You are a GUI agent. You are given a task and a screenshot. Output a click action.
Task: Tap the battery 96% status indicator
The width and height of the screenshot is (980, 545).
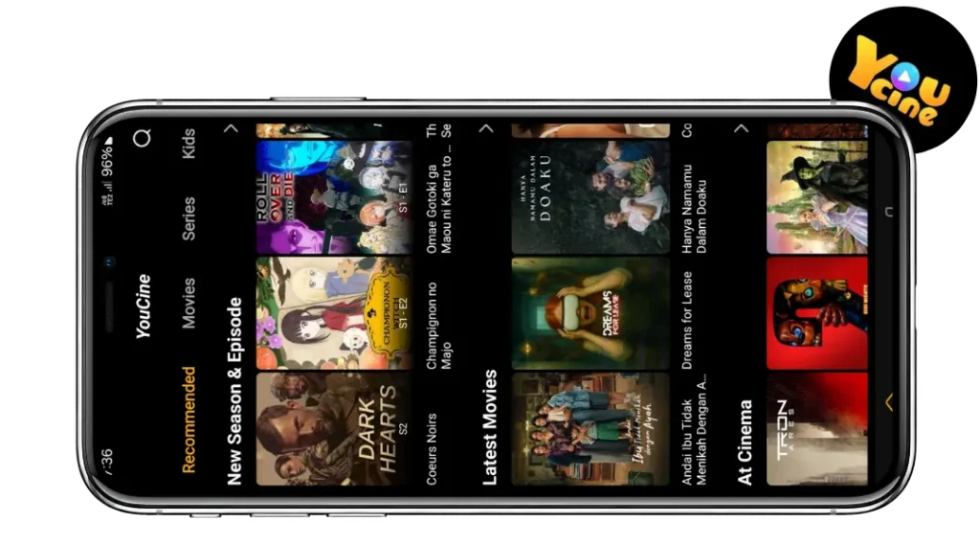(107, 157)
